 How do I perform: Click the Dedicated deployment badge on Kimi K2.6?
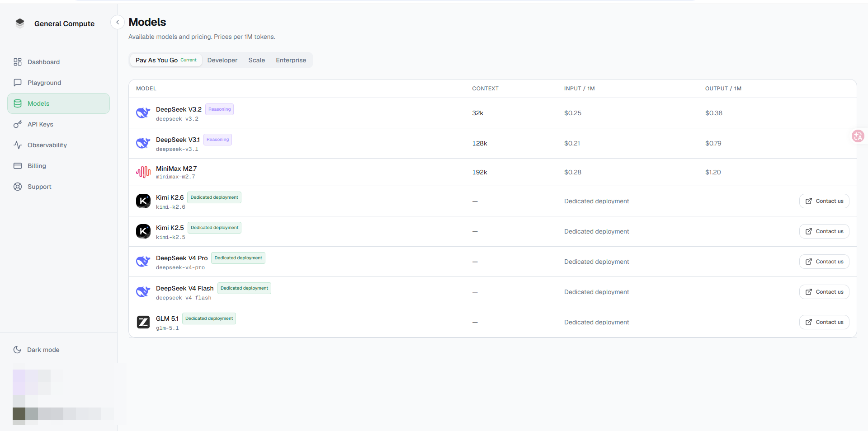pyautogui.click(x=214, y=197)
